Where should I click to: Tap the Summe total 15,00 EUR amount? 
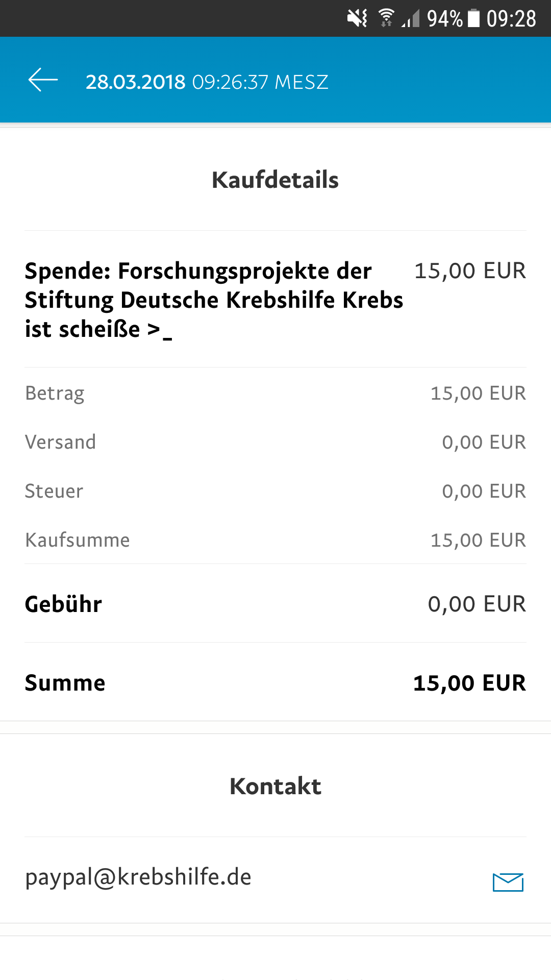[x=469, y=683]
